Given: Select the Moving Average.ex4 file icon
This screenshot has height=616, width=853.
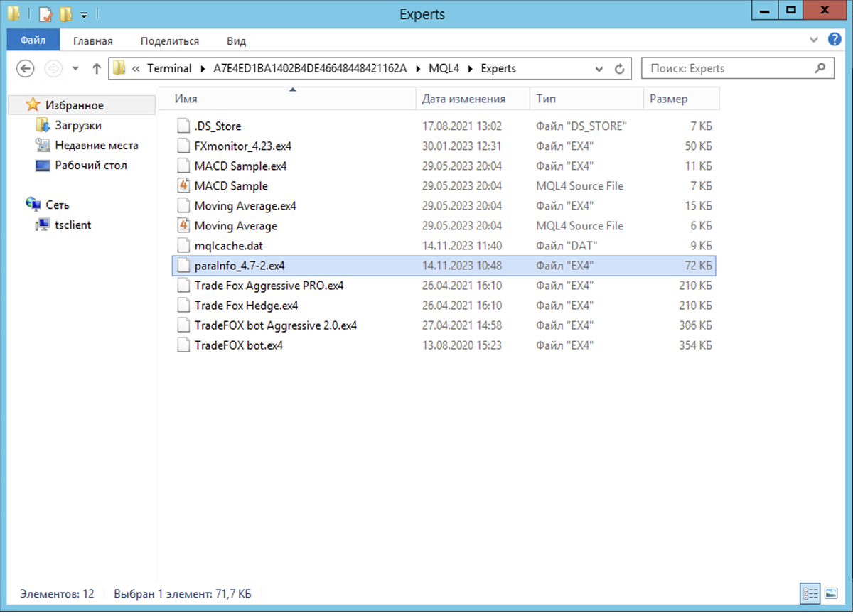Looking at the screenshot, I should pyautogui.click(x=183, y=206).
